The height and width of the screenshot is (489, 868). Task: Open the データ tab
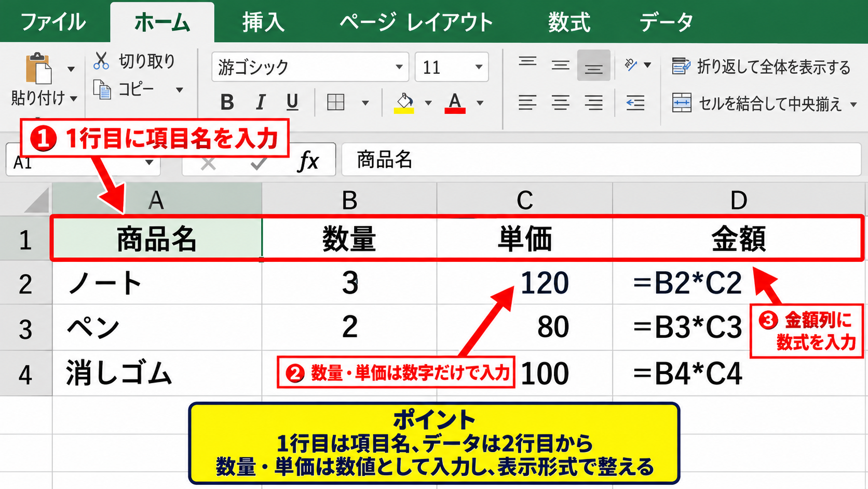666,22
